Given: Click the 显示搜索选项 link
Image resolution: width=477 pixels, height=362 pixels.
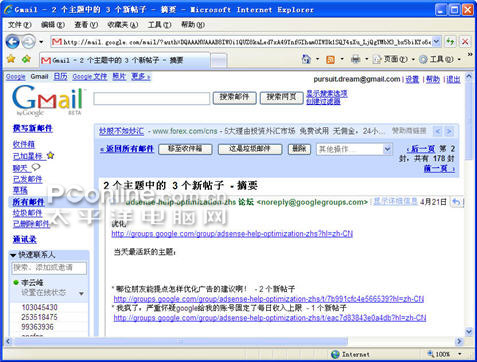Looking at the screenshot, I should tap(327, 94).
